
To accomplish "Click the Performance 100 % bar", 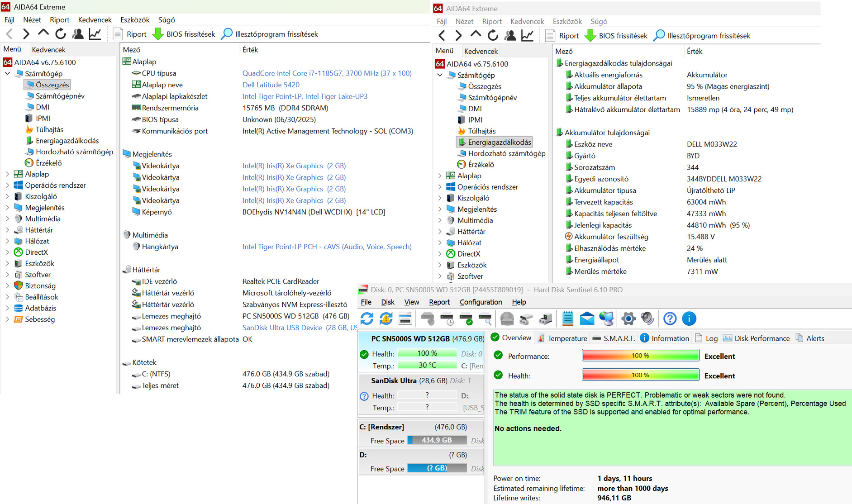I will click(x=640, y=356).
